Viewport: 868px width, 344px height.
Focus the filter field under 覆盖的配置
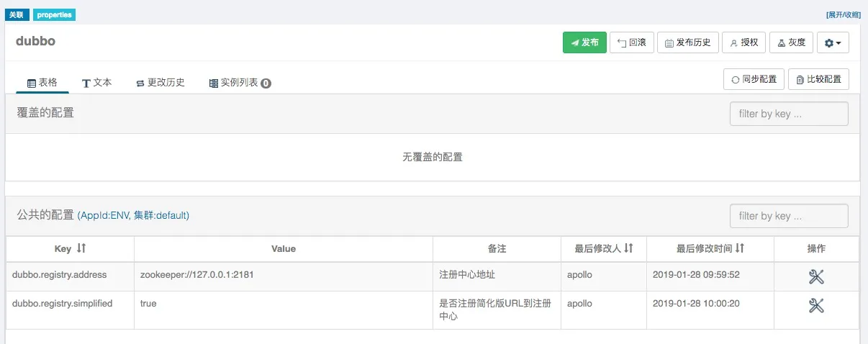point(789,114)
